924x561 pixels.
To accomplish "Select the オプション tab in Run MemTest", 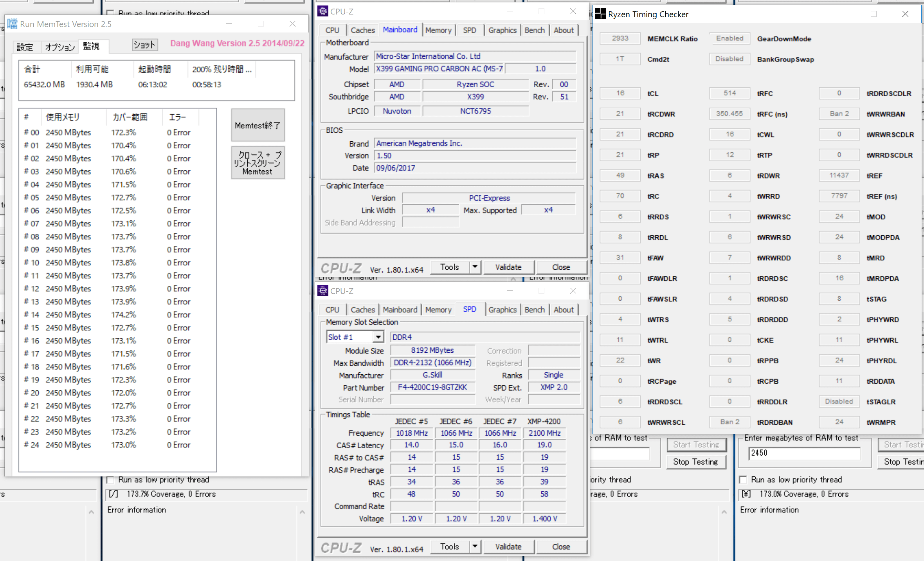I will 60,47.
